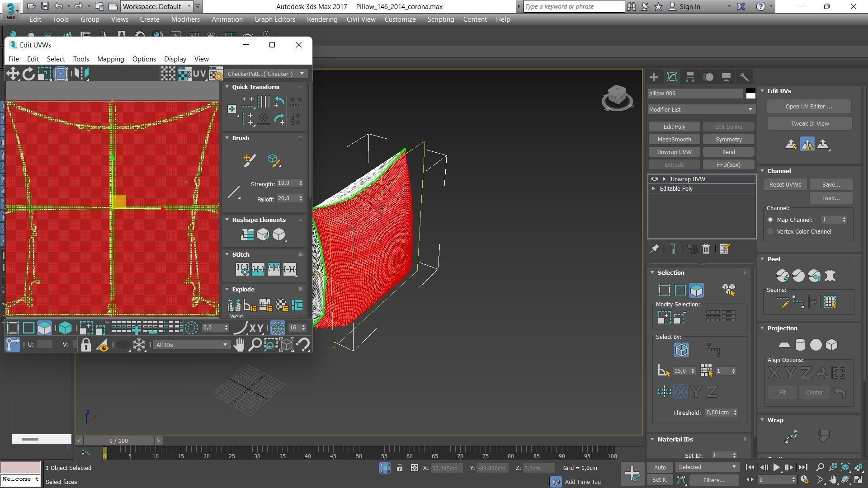This screenshot has height=488, width=868.
Task: Click the Open UV Editor button
Action: tap(808, 107)
